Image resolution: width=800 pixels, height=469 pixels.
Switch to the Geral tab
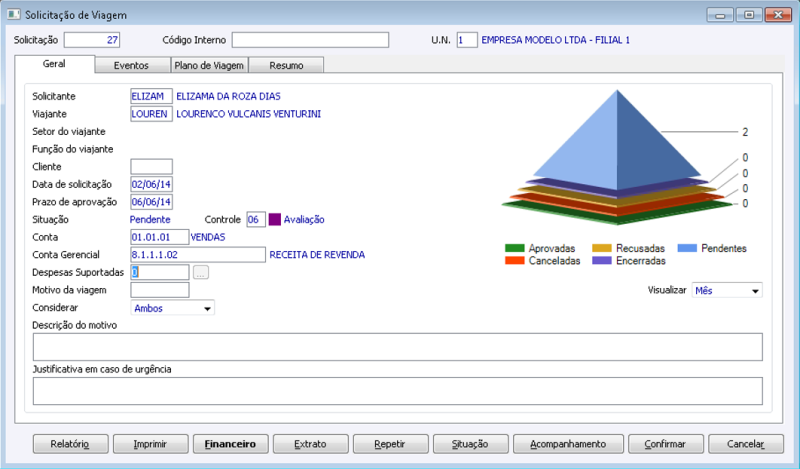click(x=54, y=64)
